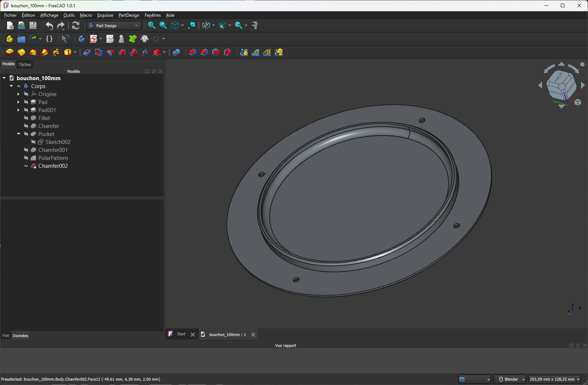Image resolution: width=588 pixels, height=385 pixels.
Task: Expand the Pad001 tree item
Action: (18, 110)
